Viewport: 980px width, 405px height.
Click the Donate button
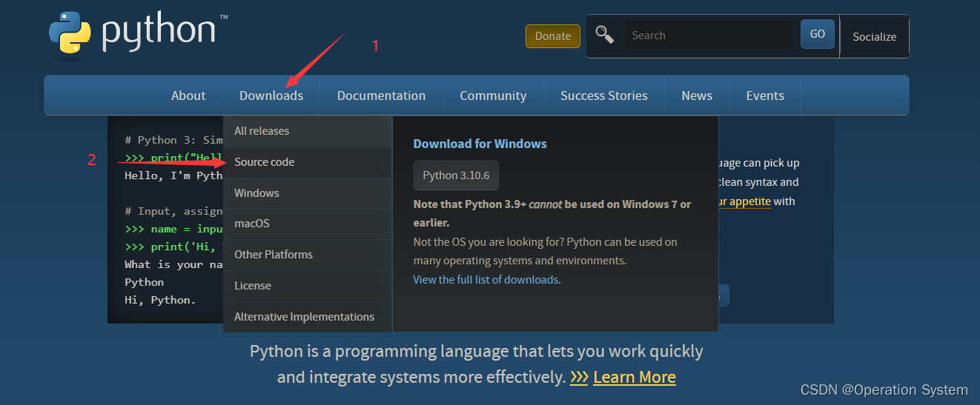click(x=553, y=36)
